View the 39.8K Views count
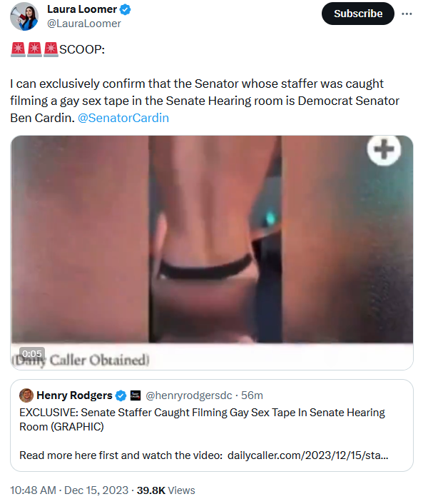This screenshot has width=423, height=504. point(165,490)
